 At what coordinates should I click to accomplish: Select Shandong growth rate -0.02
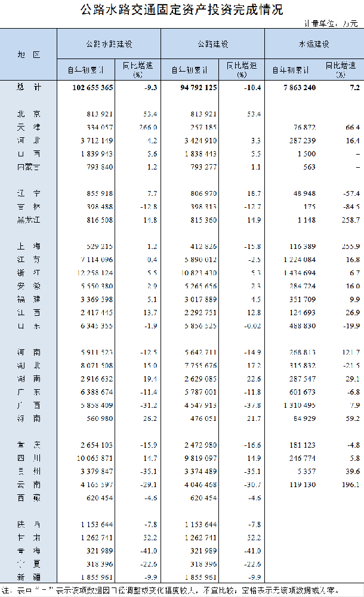[252, 326]
